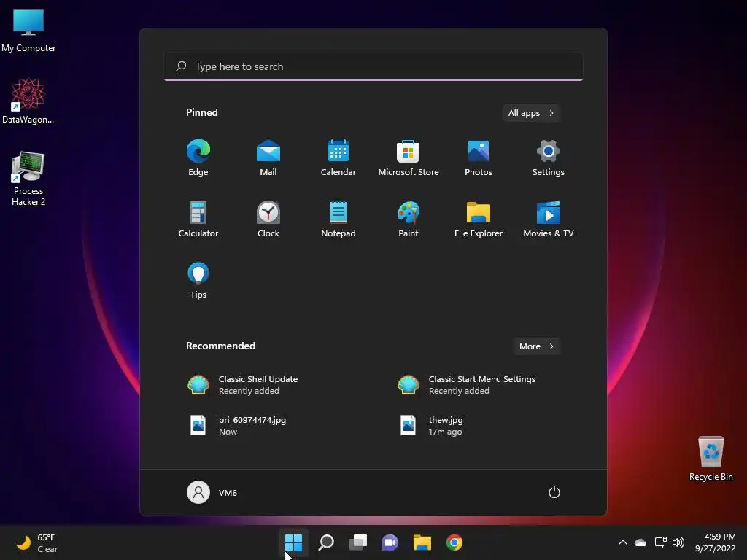The image size is (747, 560).
Task: Open File Explorer from pinned apps
Action: tap(479, 219)
